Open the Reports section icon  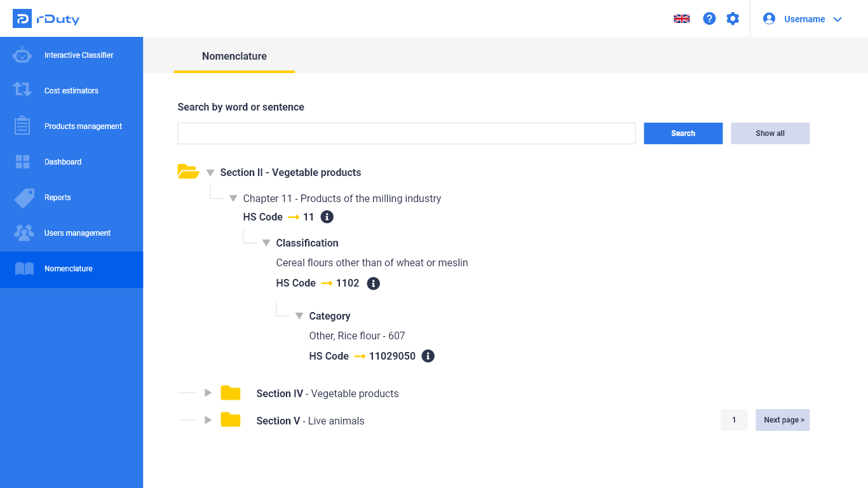click(x=22, y=197)
